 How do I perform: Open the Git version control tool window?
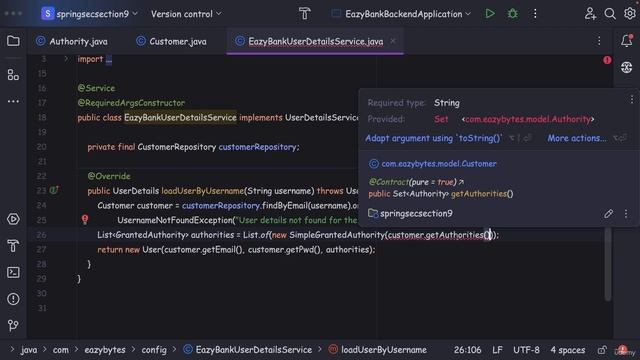pos(13,325)
